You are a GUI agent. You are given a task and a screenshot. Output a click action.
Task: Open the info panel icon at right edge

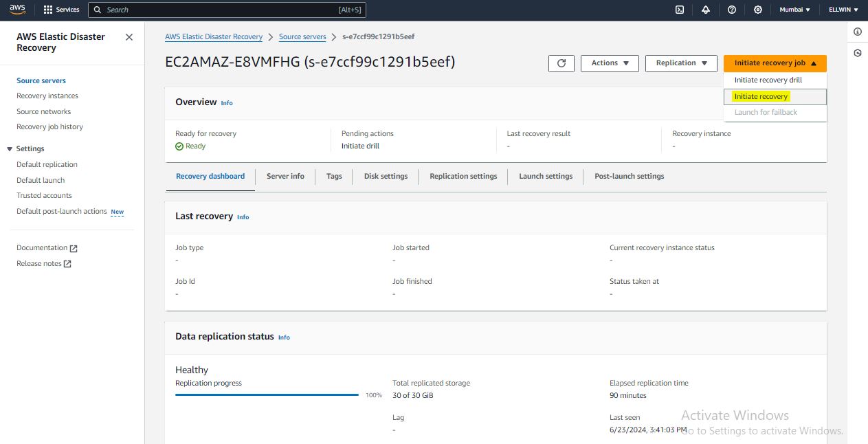[x=858, y=32]
